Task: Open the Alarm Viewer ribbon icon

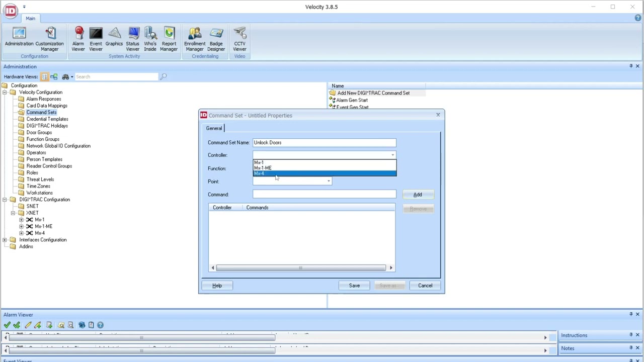Action: pyautogui.click(x=78, y=39)
